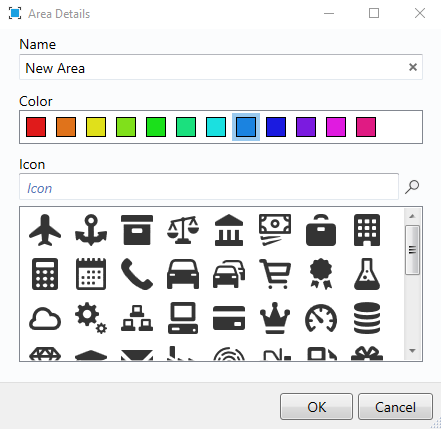Click the magnifier icon search button
The width and height of the screenshot is (441, 429).
[412, 187]
